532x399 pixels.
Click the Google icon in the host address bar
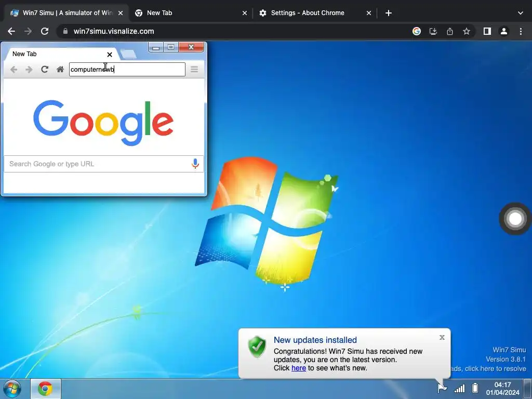point(417,31)
